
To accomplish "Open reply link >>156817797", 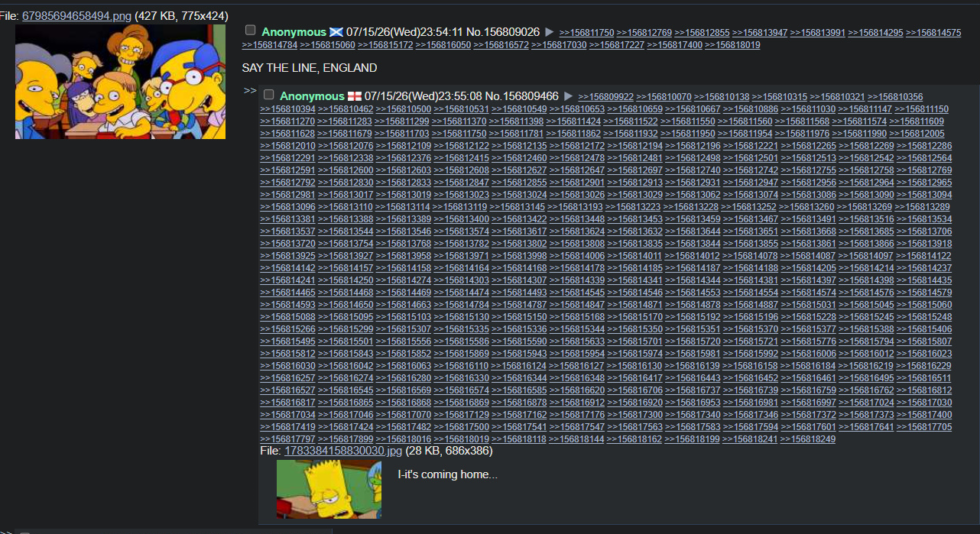I will [288, 439].
